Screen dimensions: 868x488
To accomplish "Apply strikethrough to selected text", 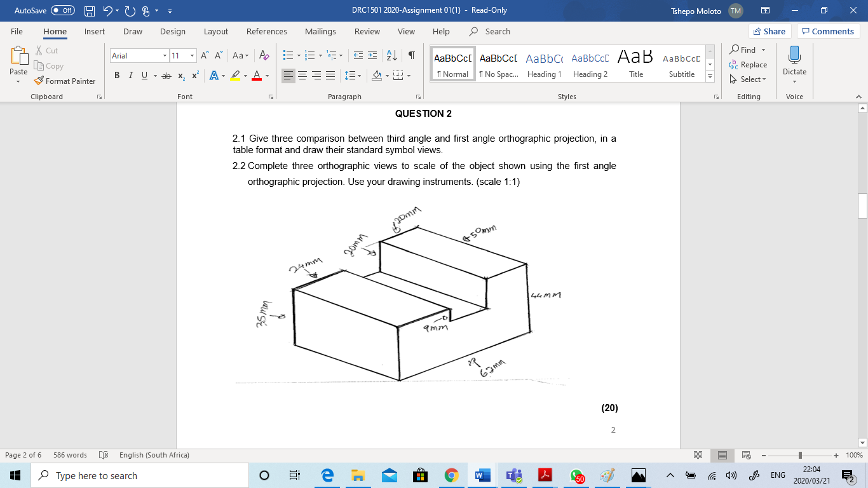I will point(166,75).
